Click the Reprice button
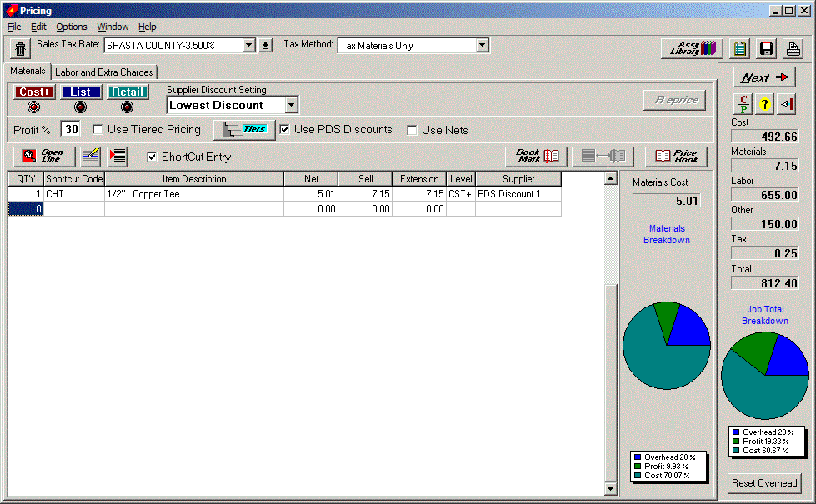Screen dimensions: 816x504 point(675,100)
